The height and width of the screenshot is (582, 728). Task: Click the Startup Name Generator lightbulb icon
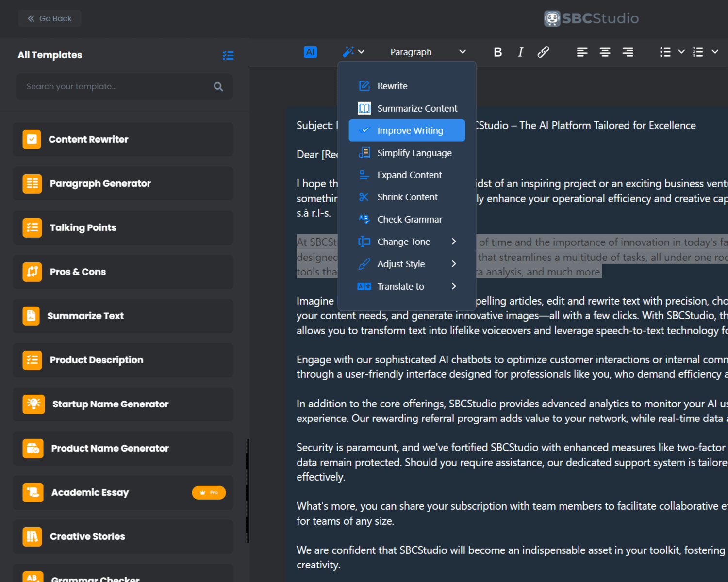click(x=33, y=404)
